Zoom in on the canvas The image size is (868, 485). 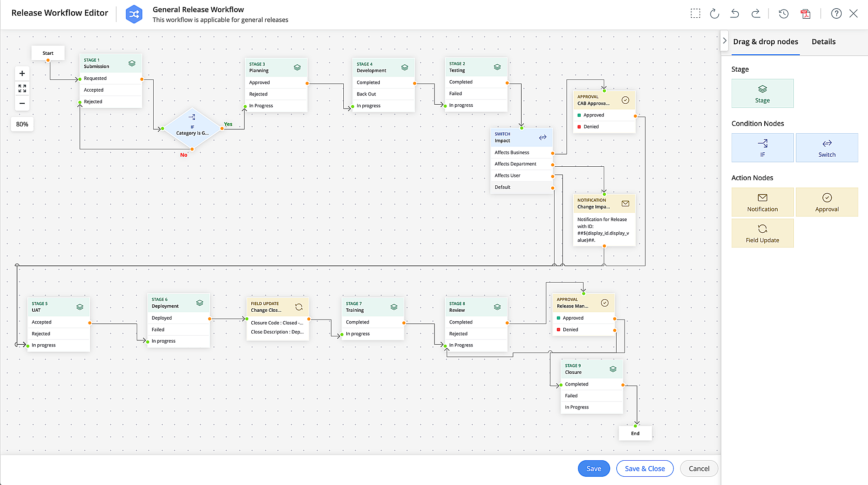coord(22,73)
